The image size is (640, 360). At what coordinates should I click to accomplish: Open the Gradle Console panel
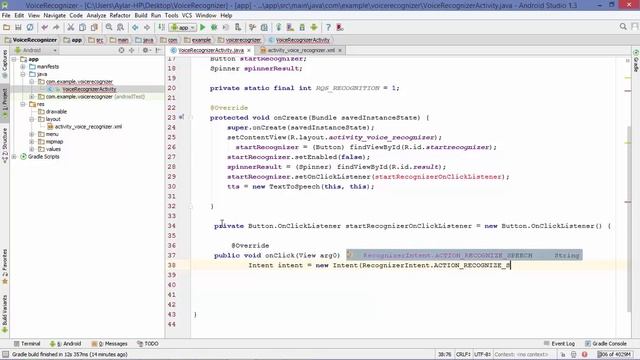[606, 344]
